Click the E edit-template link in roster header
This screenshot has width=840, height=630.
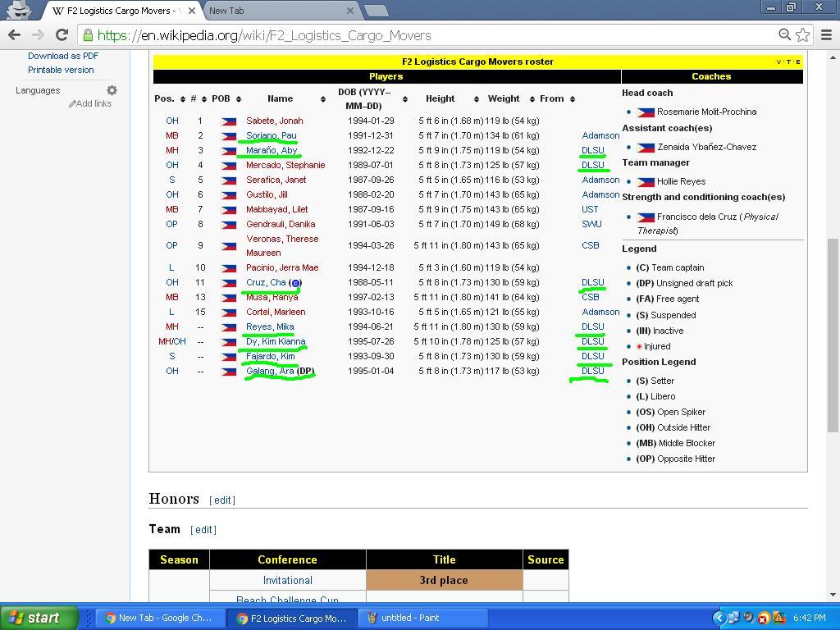pyautogui.click(x=797, y=62)
